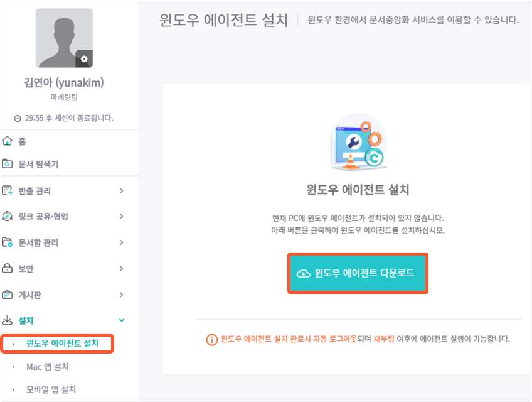Viewport: 532px width, 402px height.
Task: Open the 모바일 앱 설치 submenu item
Action: point(51,389)
